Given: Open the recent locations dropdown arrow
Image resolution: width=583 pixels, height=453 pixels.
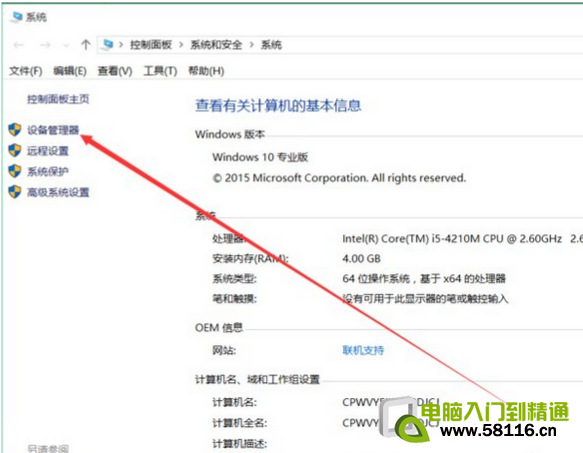Looking at the screenshot, I should pos(66,46).
